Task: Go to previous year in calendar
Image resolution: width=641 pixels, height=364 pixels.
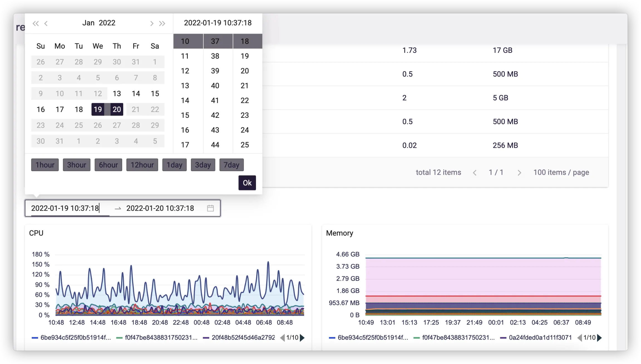Action: click(36, 23)
